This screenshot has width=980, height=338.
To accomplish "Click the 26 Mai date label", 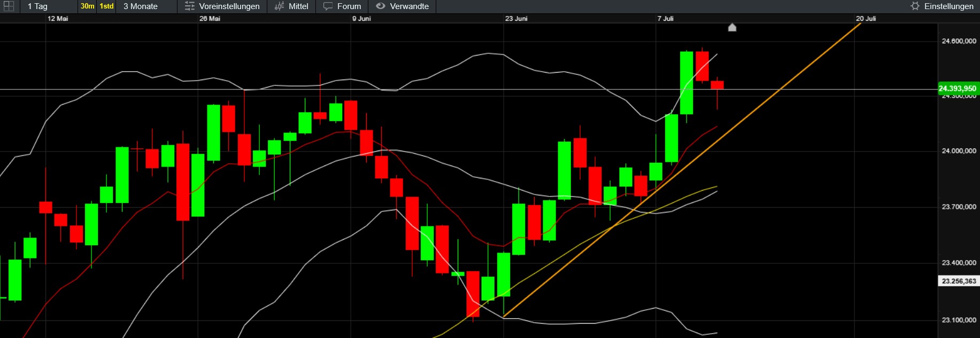I will (210, 19).
